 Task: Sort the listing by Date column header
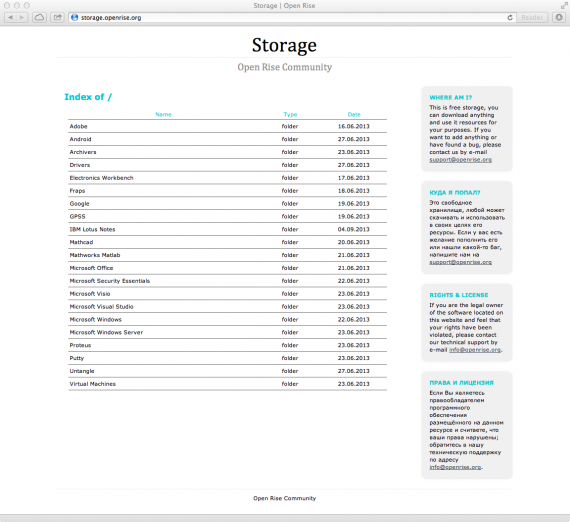point(354,115)
